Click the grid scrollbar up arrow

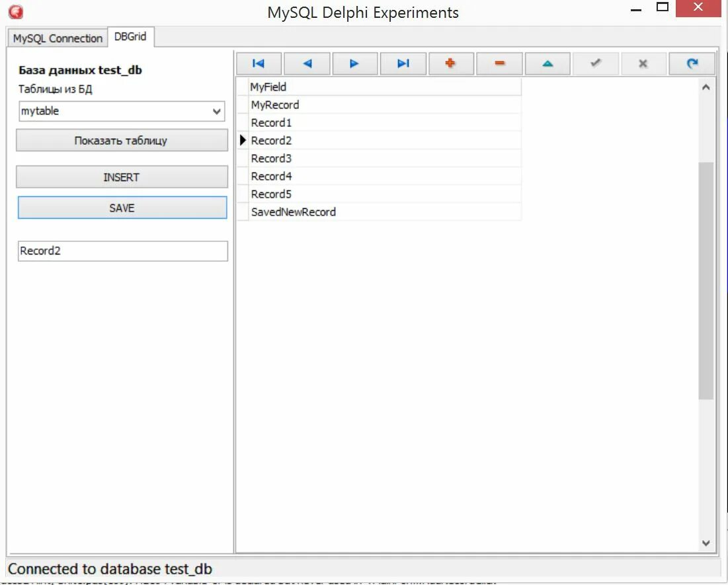tap(706, 87)
